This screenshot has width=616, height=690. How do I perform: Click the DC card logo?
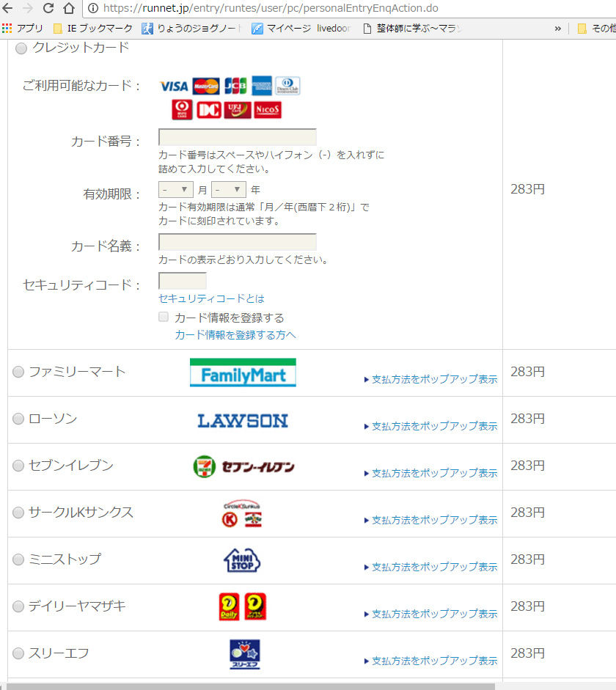[x=208, y=110]
